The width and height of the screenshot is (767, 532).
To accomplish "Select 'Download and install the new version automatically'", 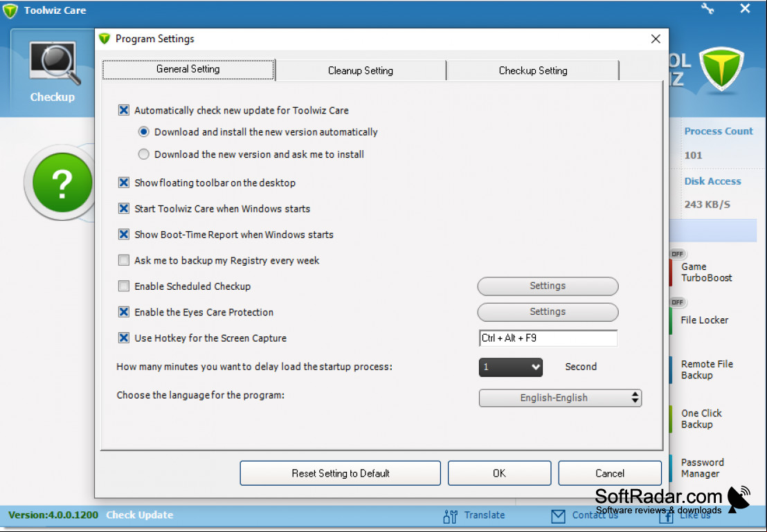I will [143, 132].
